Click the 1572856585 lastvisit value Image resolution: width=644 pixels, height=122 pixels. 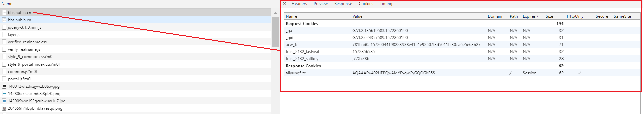(364, 51)
